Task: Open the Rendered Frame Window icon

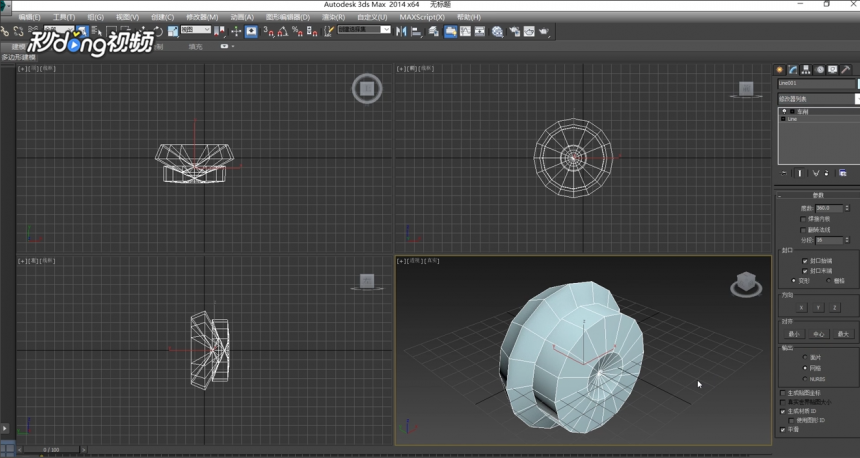Action: [529, 31]
